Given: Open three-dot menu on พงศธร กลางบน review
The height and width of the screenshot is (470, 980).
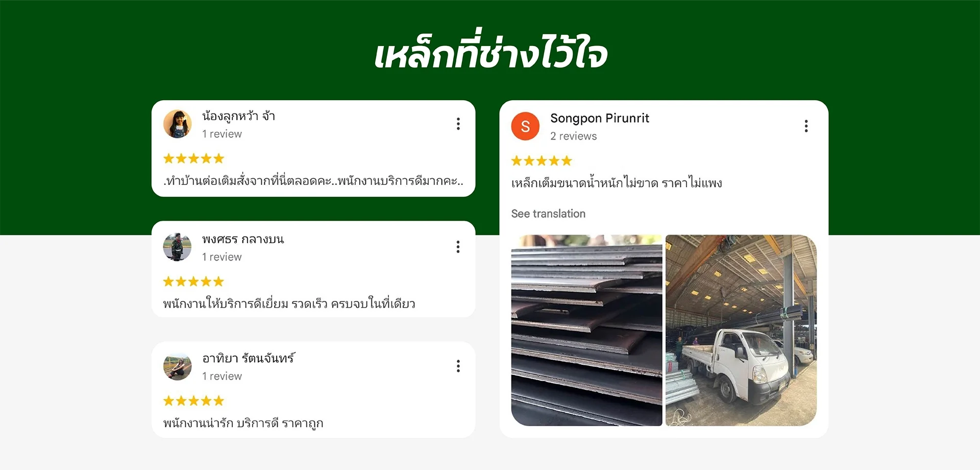Looking at the screenshot, I should click(458, 247).
